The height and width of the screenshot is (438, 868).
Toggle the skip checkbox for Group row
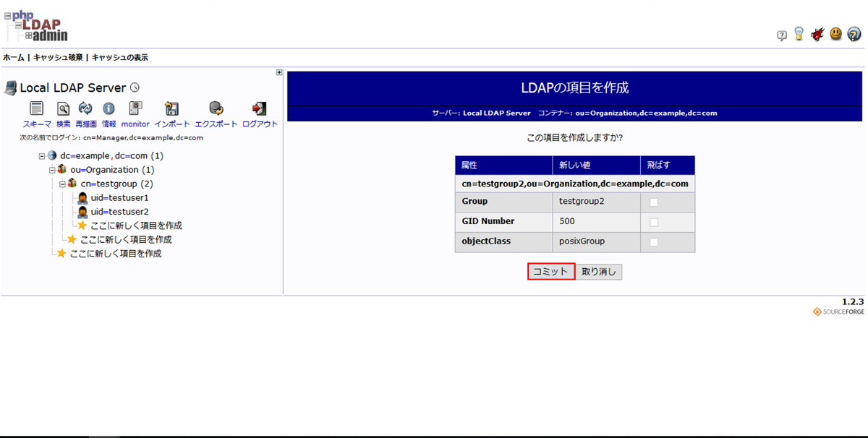654,202
